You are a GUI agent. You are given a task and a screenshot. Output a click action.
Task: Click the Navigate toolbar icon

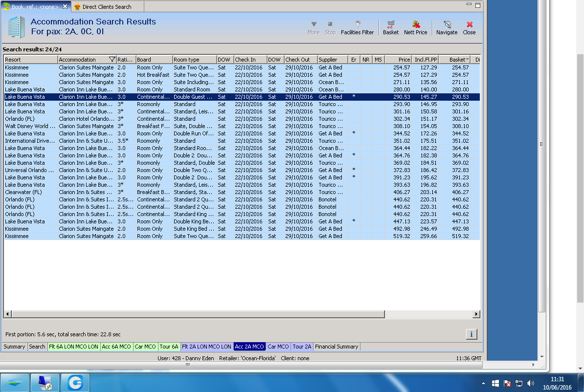(447, 27)
